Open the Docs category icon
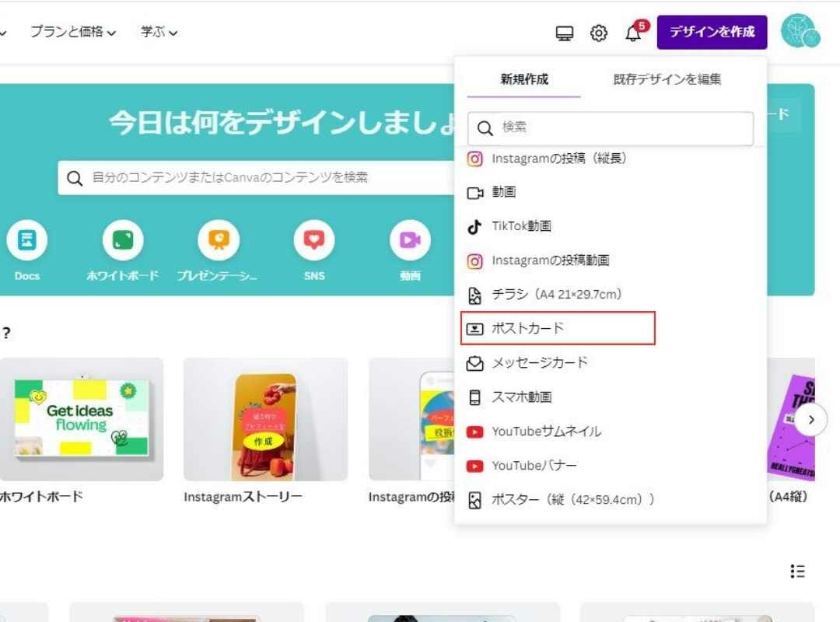Image resolution: width=840 pixels, height=622 pixels. coord(27,241)
